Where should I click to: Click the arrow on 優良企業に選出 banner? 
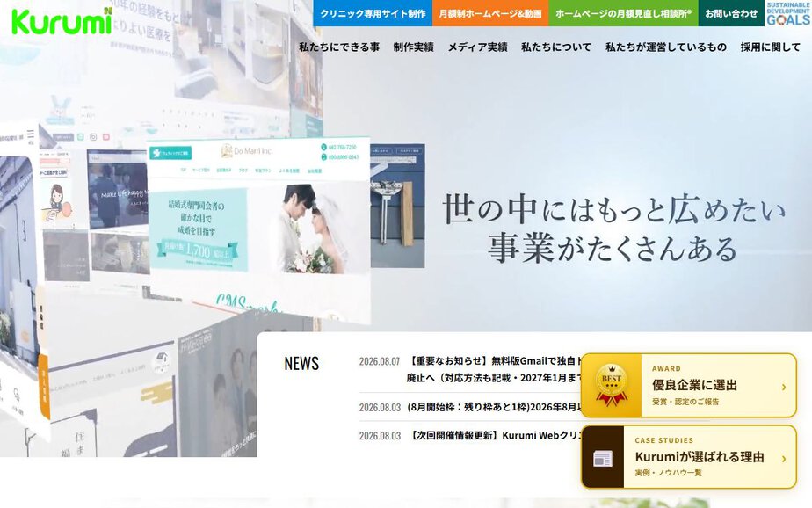[x=784, y=387]
